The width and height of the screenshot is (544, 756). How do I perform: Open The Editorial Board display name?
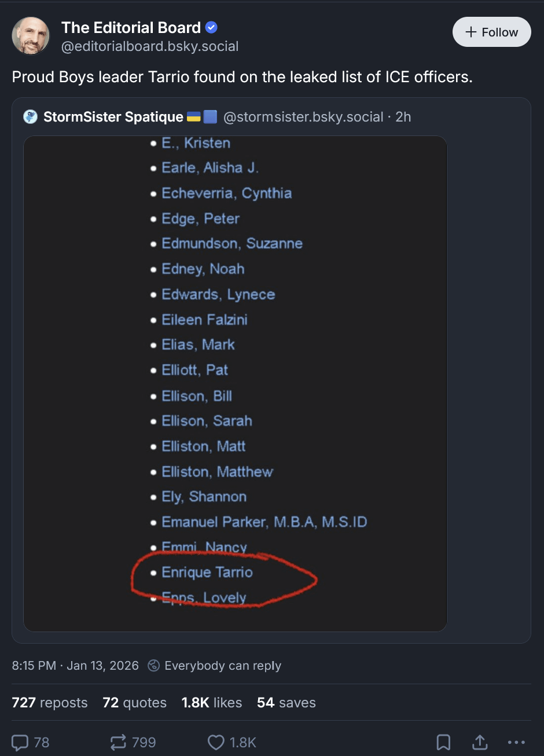point(131,27)
